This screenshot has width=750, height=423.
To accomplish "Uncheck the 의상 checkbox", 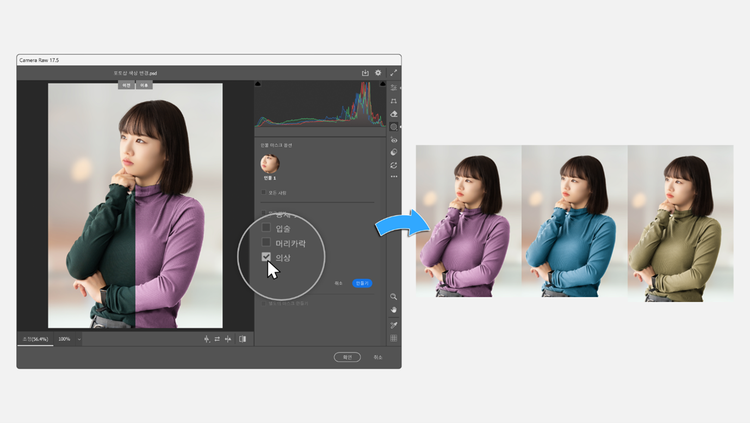I will point(266,257).
